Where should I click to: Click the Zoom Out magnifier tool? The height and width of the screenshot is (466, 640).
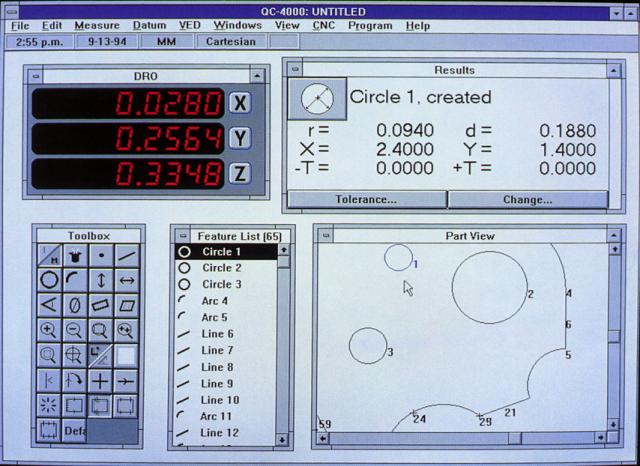coord(75,330)
